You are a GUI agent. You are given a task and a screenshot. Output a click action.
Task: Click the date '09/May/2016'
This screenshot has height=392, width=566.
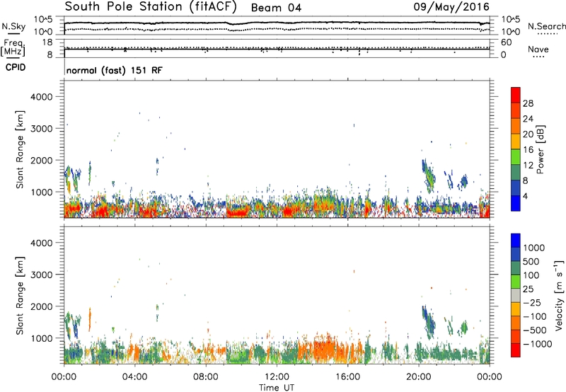coord(451,7)
